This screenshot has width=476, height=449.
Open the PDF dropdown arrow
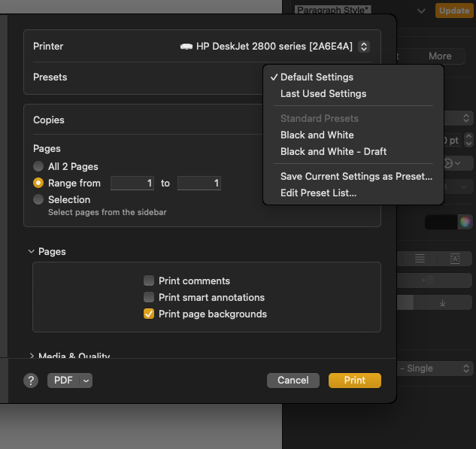point(86,381)
